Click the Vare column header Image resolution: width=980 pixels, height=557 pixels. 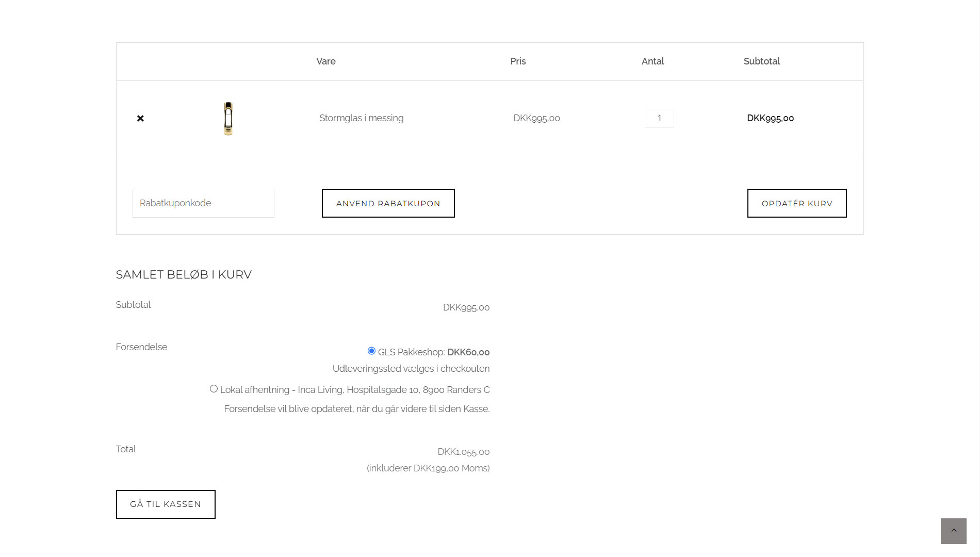pyautogui.click(x=325, y=61)
